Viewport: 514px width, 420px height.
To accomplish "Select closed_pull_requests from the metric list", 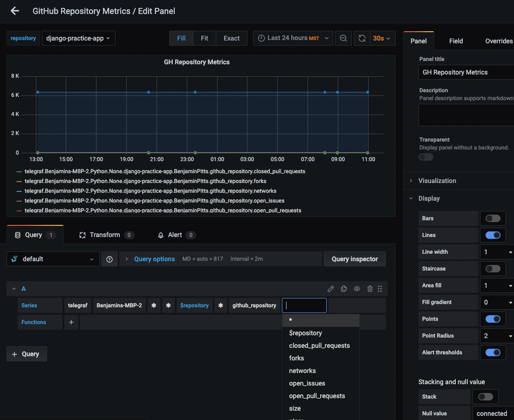I will (321, 345).
